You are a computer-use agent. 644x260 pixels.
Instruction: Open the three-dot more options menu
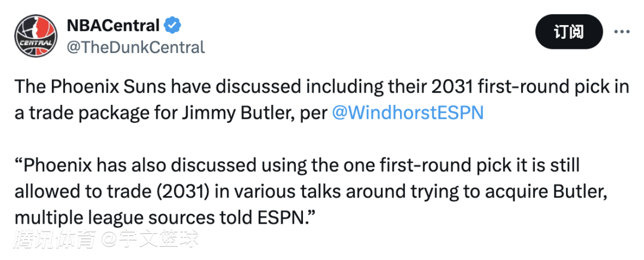(621, 32)
